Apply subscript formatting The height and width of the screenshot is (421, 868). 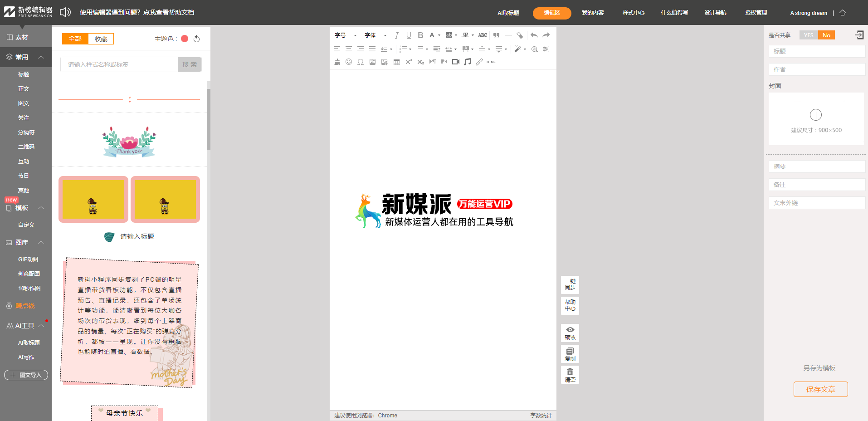420,62
